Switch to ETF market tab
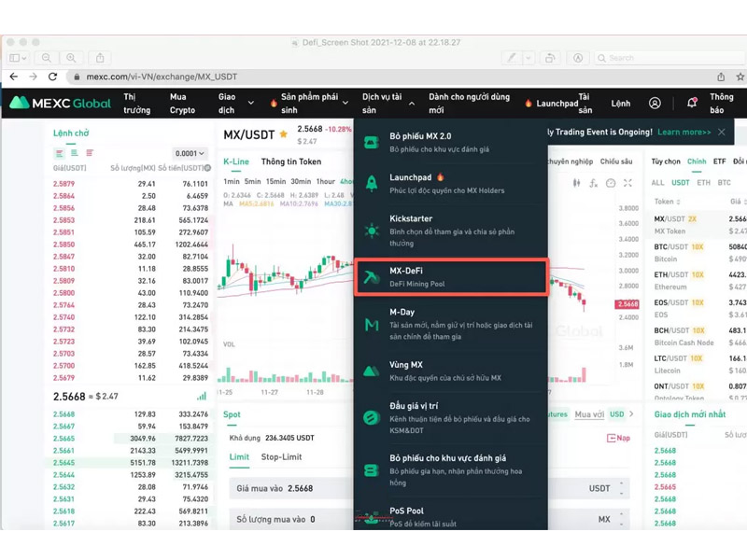Screen dimensions: 747x560 (x=719, y=161)
